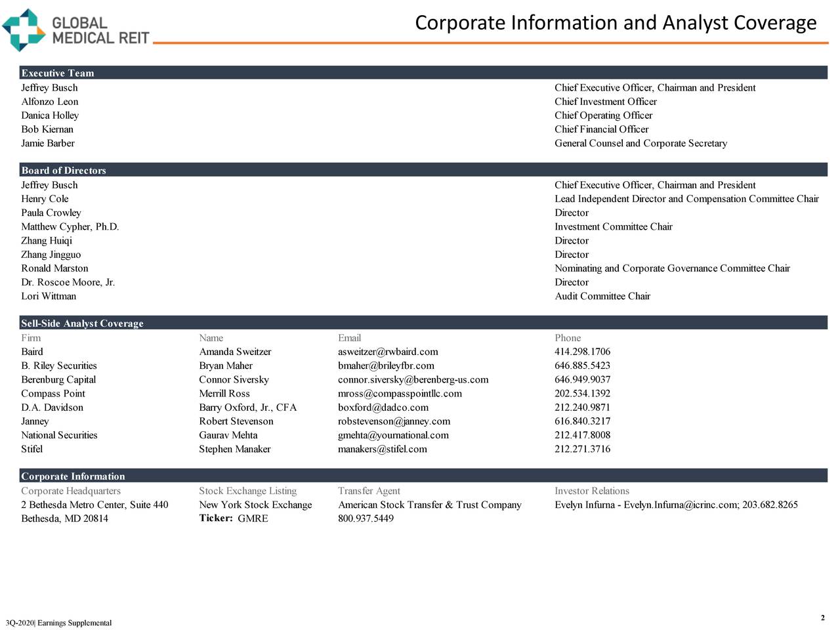Select the Executive Team section header
The height and width of the screenshot is (630, 840).
tap(56, 73)
